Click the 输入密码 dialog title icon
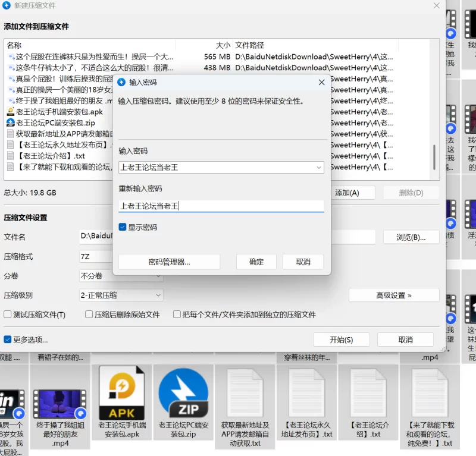The width and height of the screenshot is (476, 456). pos(122,82)
